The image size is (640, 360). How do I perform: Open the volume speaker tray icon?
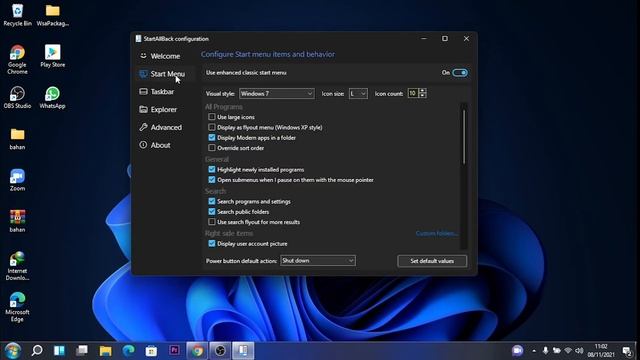click(x=579, y=351)
